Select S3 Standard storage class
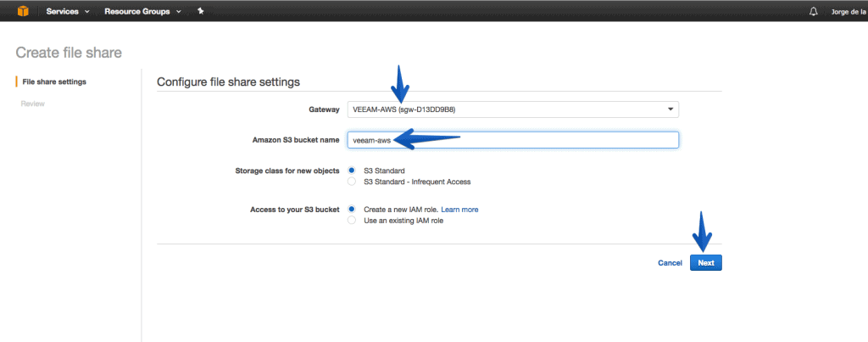This screenshot has height=342, width=868. point(352,171)
